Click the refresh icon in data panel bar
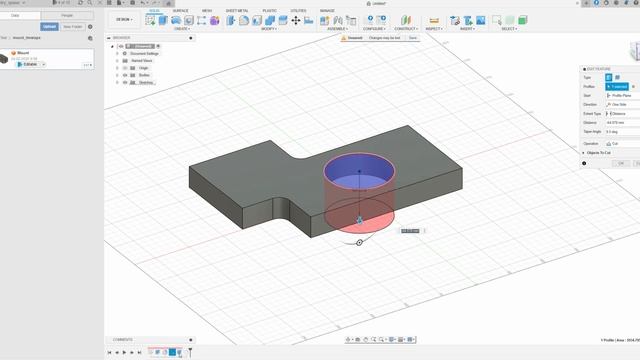The image size is (640, 360). tap(80, 3)
